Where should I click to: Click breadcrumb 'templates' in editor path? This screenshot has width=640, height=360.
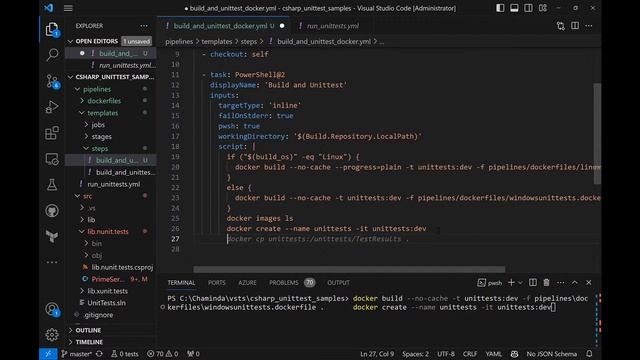[216, 42]
